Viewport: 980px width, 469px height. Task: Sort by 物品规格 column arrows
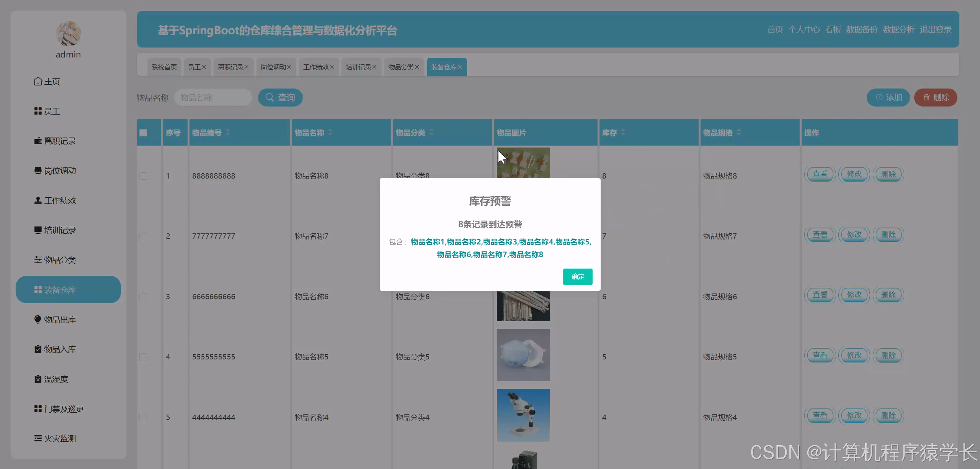[x=738, y=132]
